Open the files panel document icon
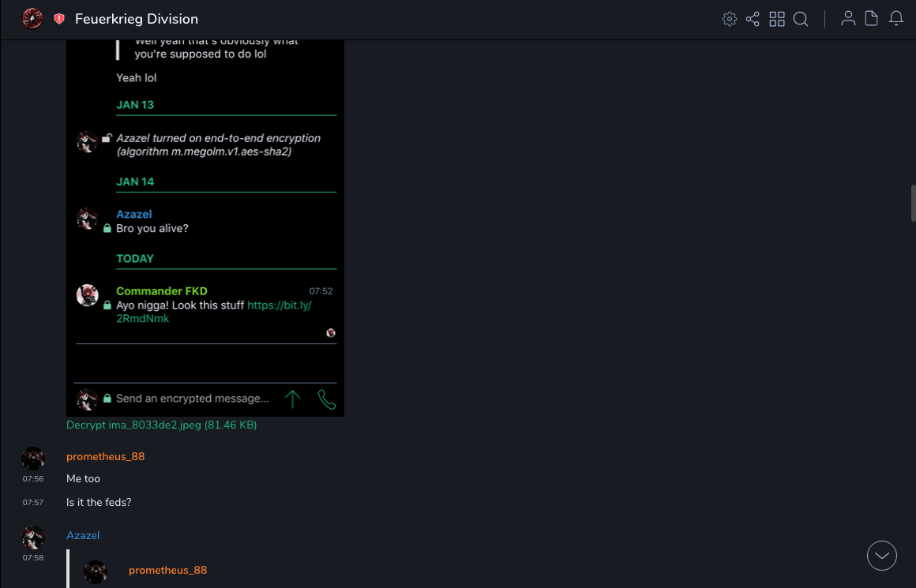The image size is (916, 588). pos(872,19)
